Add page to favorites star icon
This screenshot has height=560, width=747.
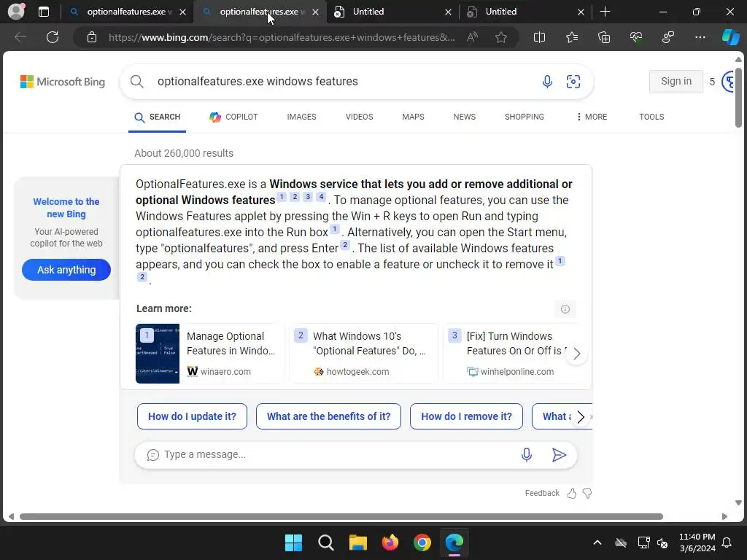pyautogui.click(x=500, y=37)
